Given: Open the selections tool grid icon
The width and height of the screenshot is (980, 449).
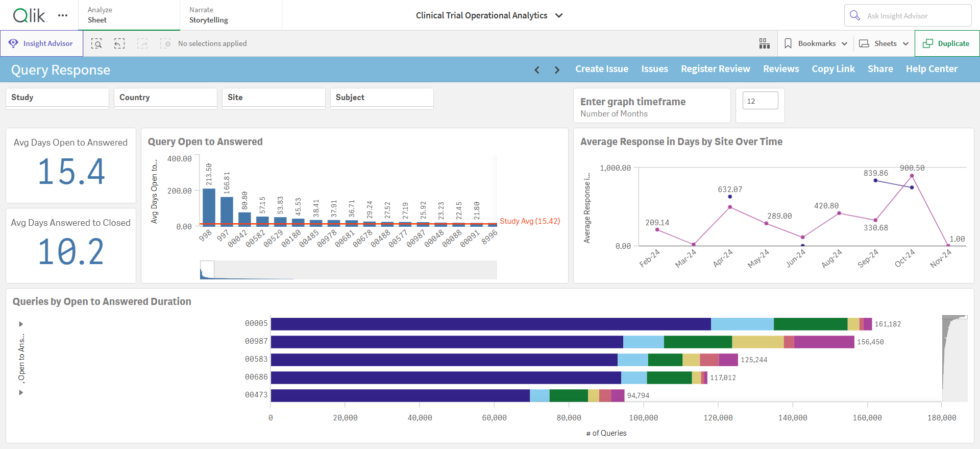Looking at the screenshot, I should (x=764, y=43).
